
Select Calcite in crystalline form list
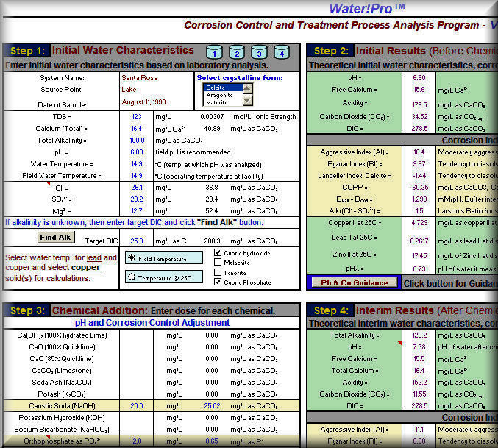(x=223, y=88)
